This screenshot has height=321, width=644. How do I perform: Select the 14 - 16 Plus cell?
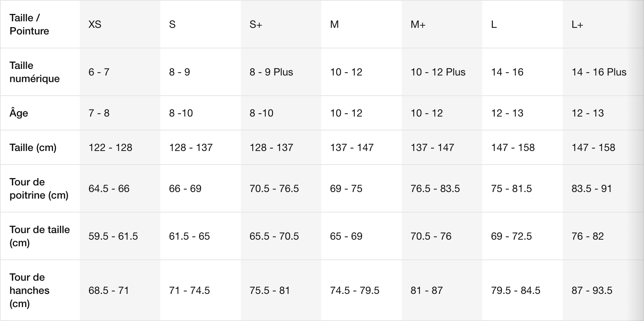click(599, 72)
